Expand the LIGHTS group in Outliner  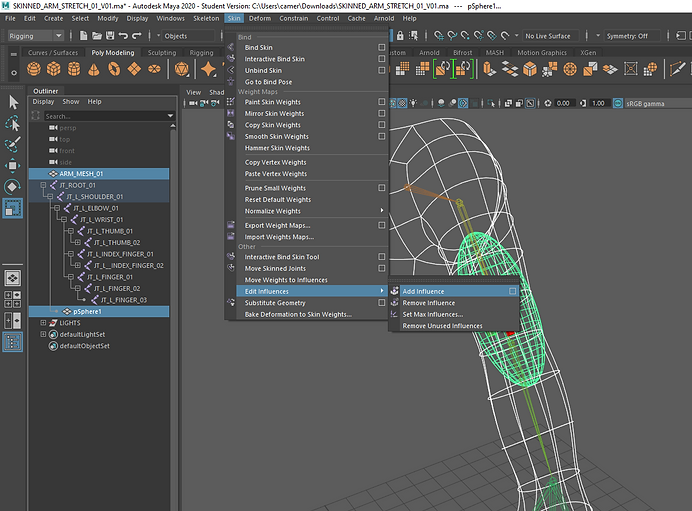43,323
